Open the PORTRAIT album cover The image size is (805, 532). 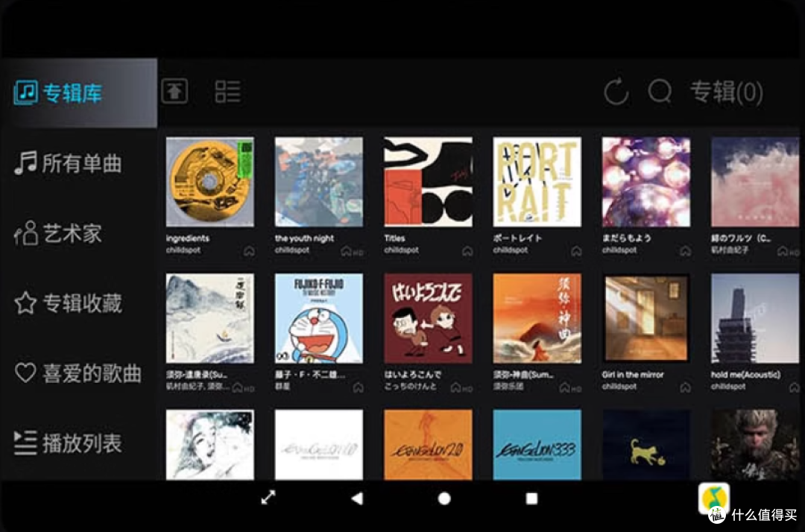537,182
